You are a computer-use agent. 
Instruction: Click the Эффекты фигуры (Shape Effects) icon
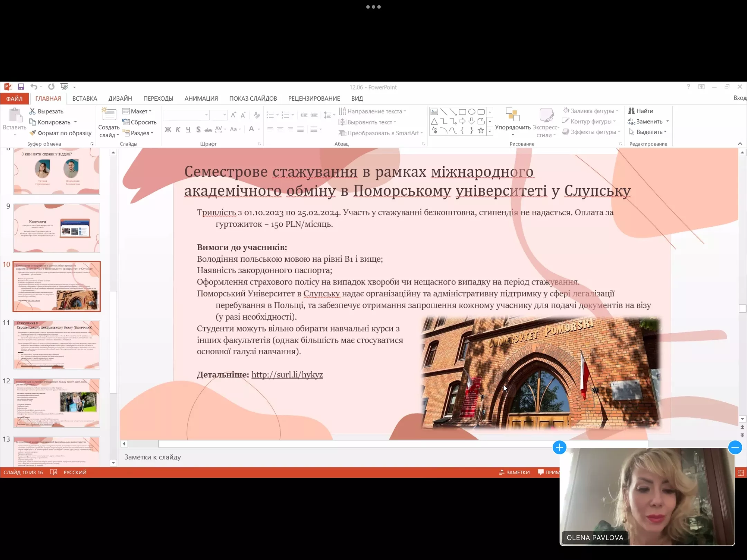[566, 132]
